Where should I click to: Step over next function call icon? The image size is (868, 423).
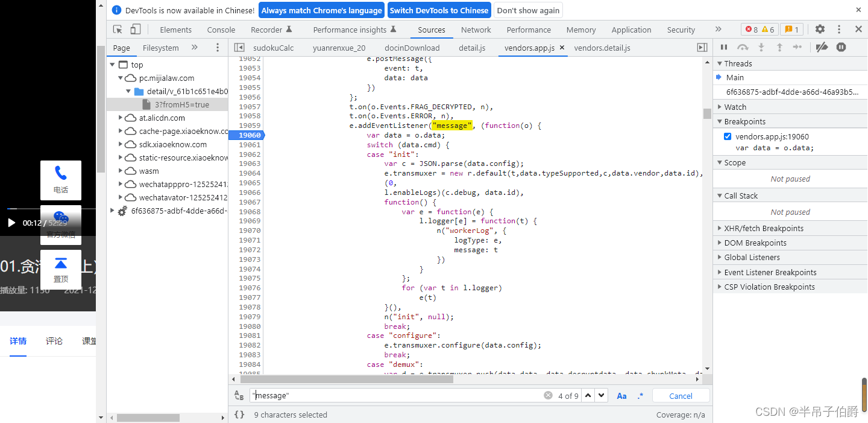[x=743, y=47]
